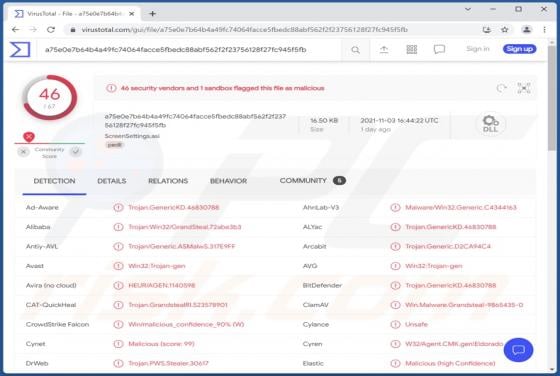Click the ScreenSettings.asi file name

pos(132,136)
